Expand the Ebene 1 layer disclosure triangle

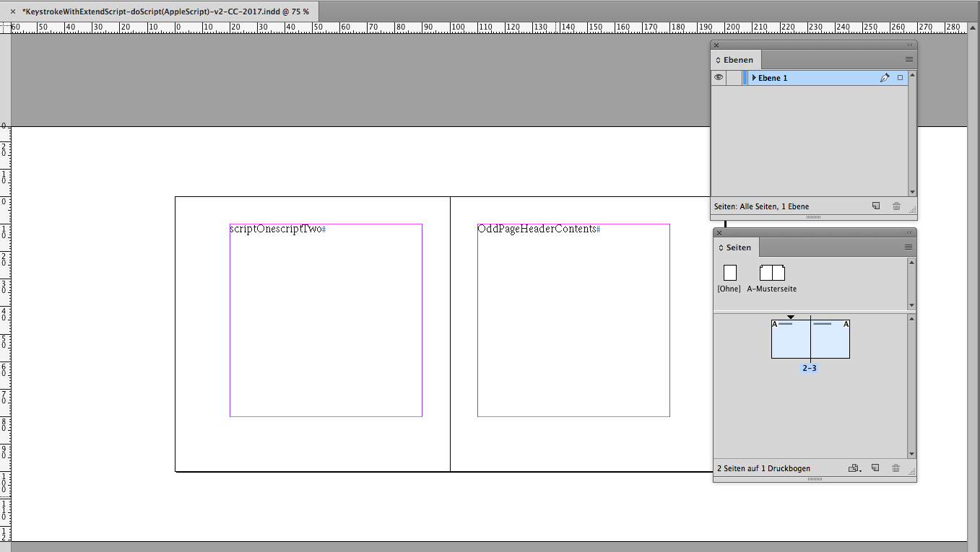(754, 78)
